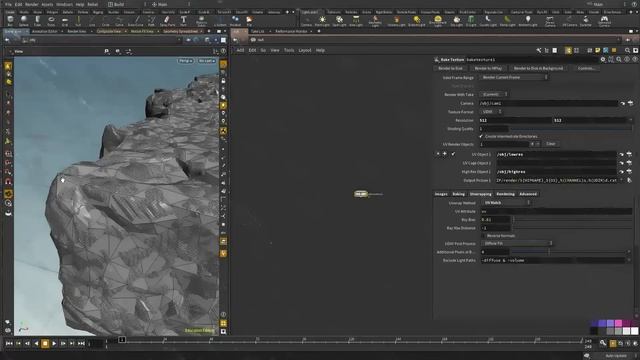Add a Gamepad Camera from shelf
Viewport: 640px width, 360px height.
(604, 20)
